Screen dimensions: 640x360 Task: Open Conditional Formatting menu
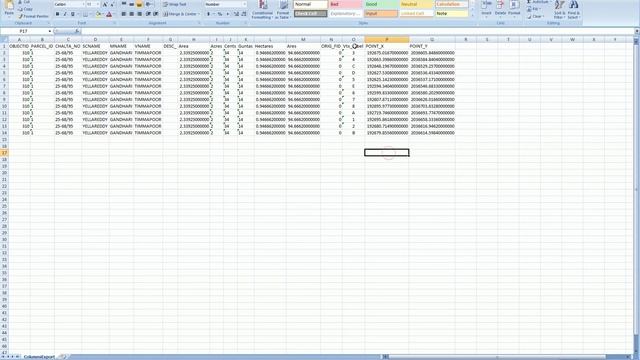point(262,10)
